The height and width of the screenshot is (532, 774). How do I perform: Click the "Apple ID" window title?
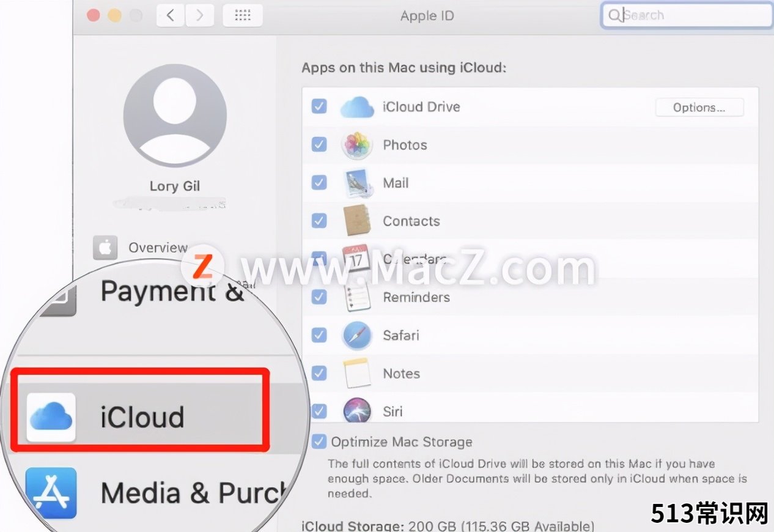click(x=427, y=15)
